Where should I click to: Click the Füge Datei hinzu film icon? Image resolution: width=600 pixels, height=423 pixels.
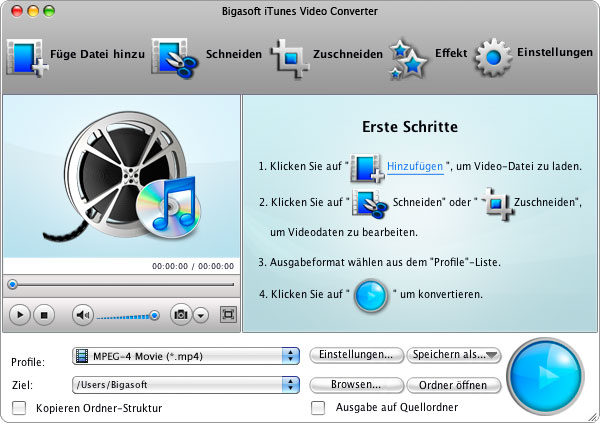point(27,58)
